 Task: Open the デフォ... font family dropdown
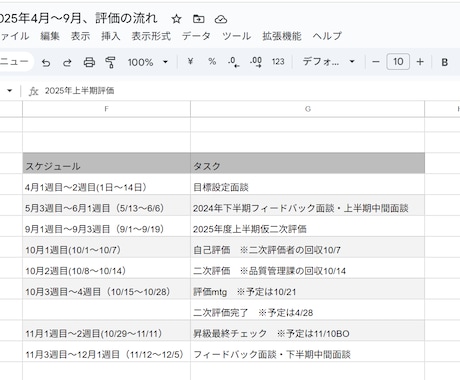tap(328, 62)
